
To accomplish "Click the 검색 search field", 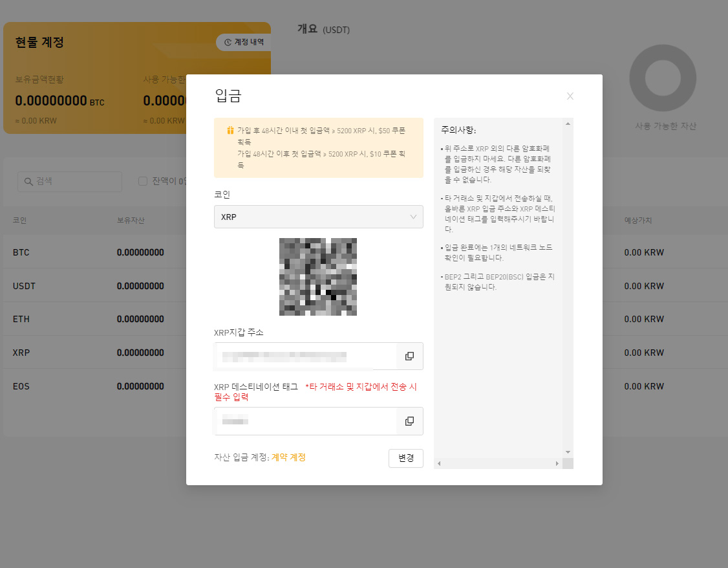I will click(70, 182).
